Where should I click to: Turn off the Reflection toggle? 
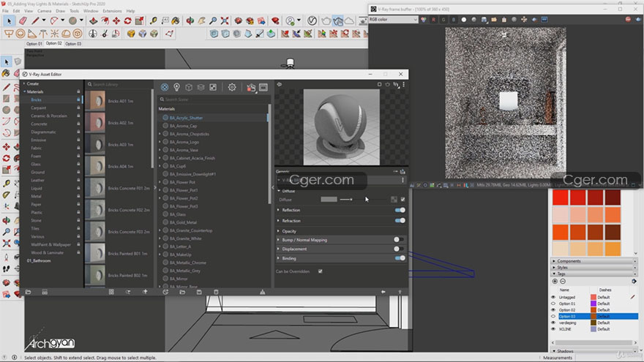click(x=400, y=210)
